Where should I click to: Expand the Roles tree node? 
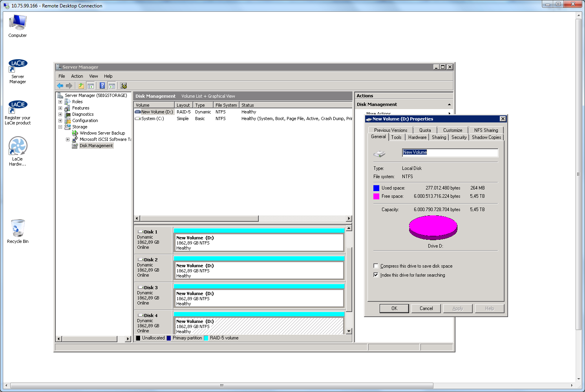60,102
